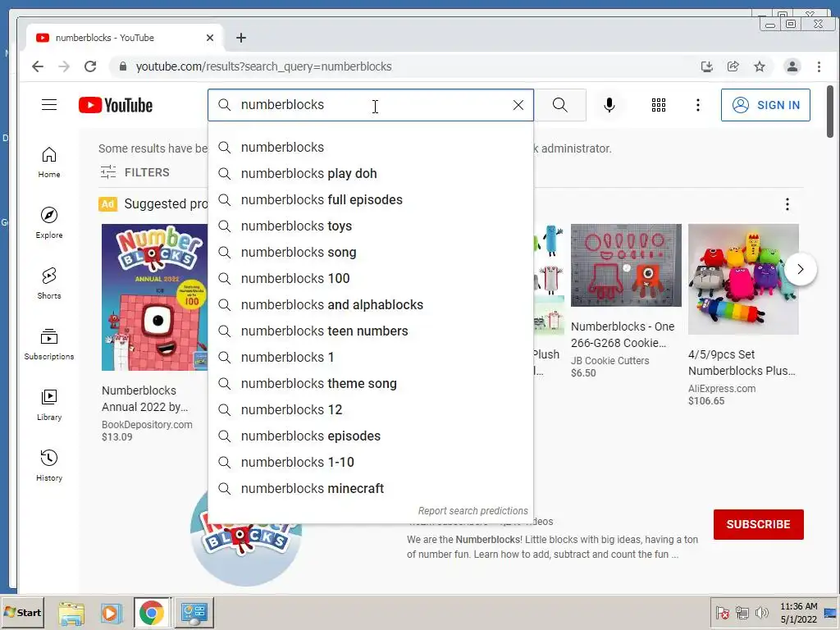This screenshot has width=840, height=630.
Task: Choose 'numberblocks and alphablocks' suggestion
Action: (x=371, y=305)
